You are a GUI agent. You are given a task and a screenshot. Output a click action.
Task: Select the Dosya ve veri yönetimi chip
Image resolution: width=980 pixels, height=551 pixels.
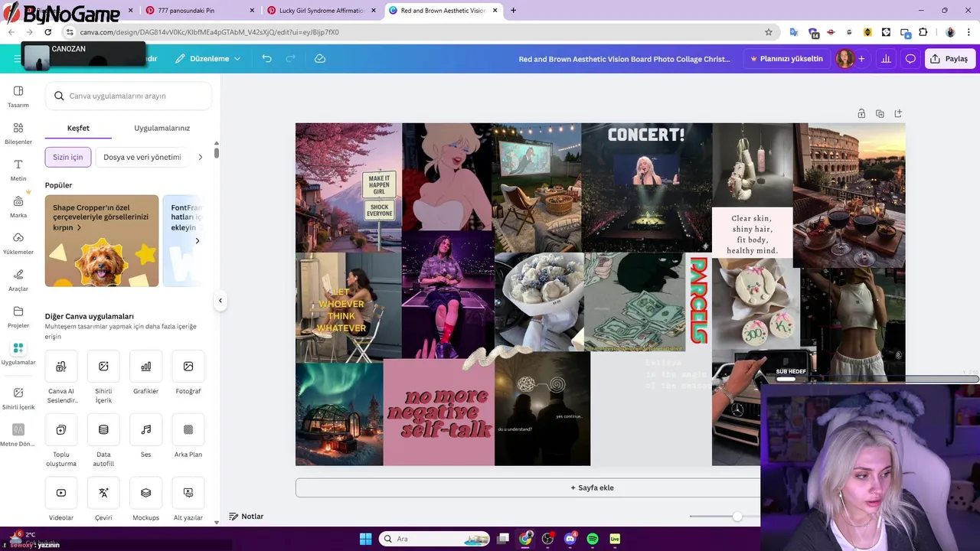pos(142,157)
